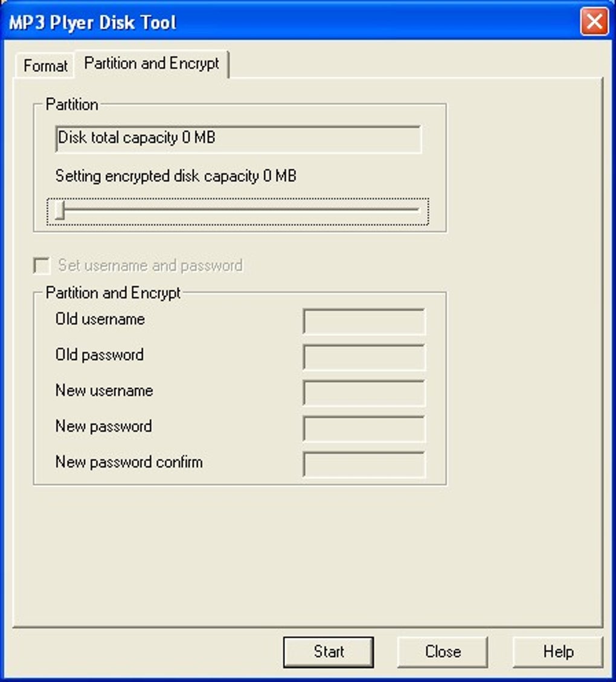Focus the New password input box
The image size is (616, 682).
[364, 429]
